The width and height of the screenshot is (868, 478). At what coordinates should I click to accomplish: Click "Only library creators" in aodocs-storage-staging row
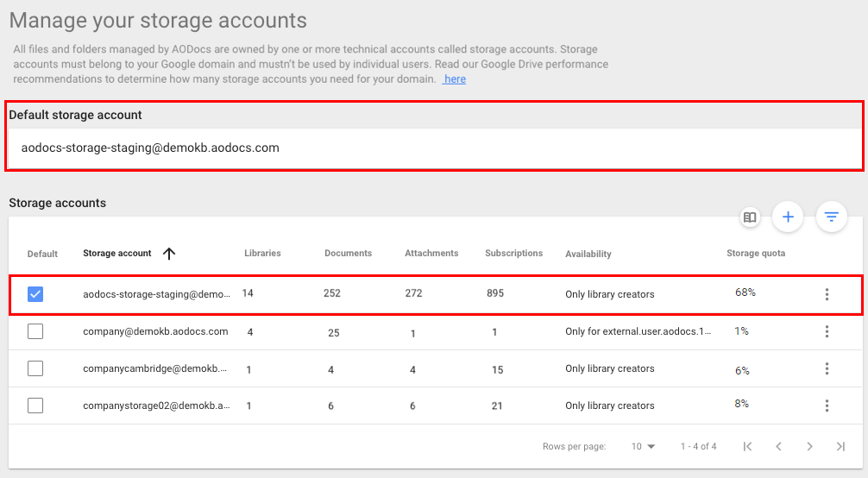pos(609,294)
